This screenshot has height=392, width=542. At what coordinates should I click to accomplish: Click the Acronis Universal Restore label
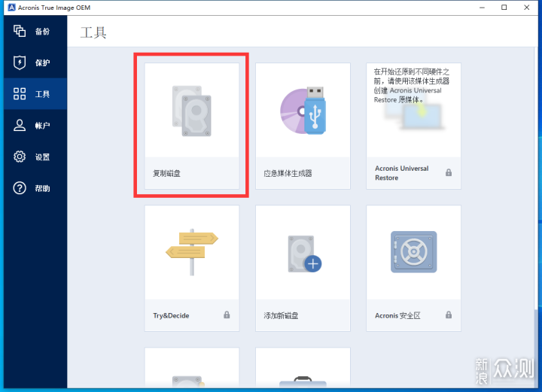[402, 173]
